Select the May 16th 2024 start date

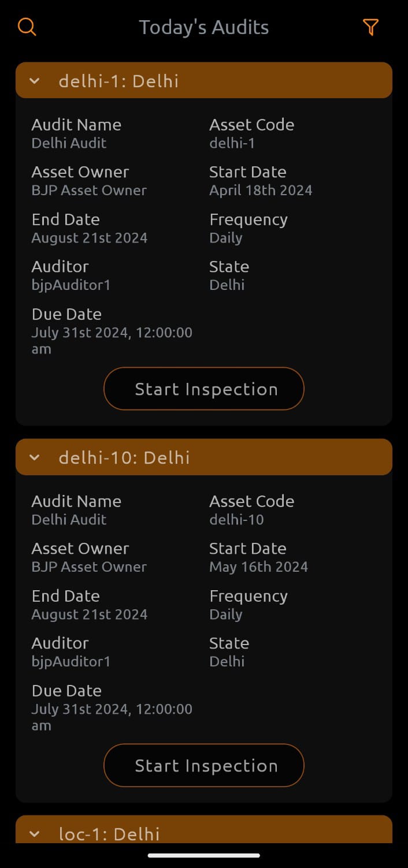(258, 567)
